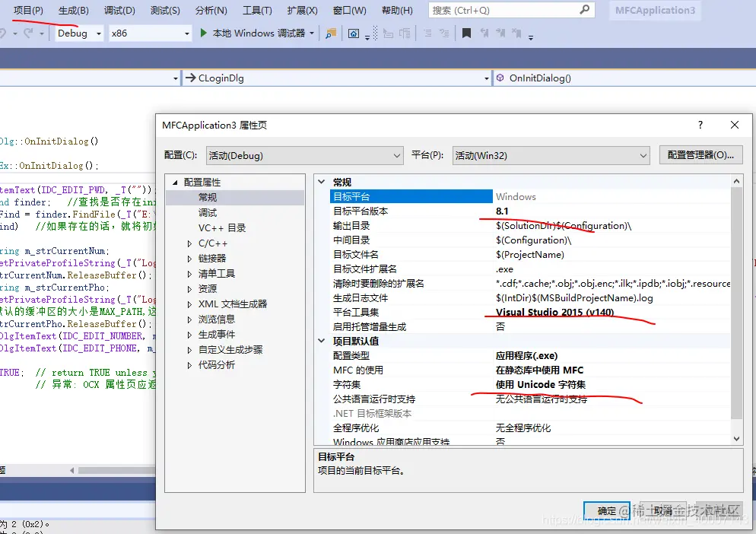Collapse the 配置属性 tree node

point(175,183)
